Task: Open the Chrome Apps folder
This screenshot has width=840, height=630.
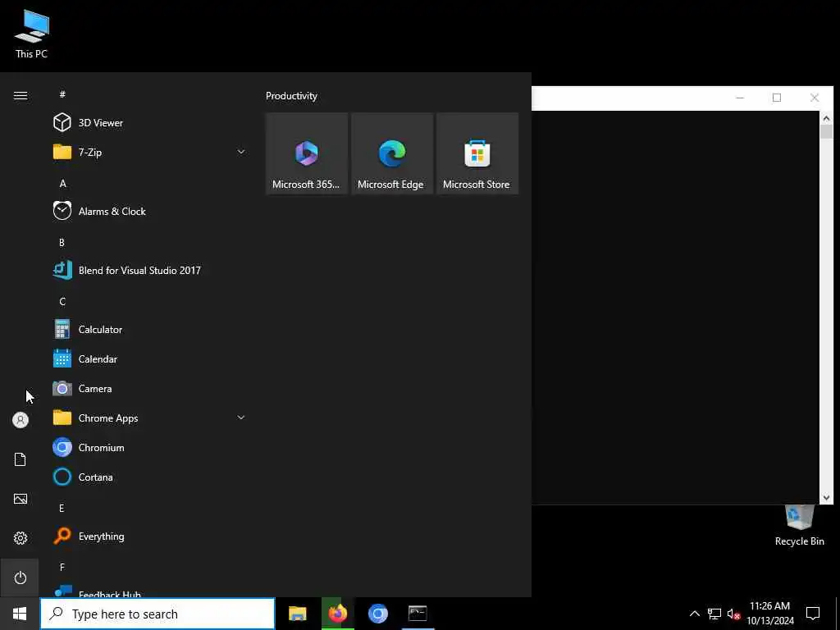Action: coord(150,418)
